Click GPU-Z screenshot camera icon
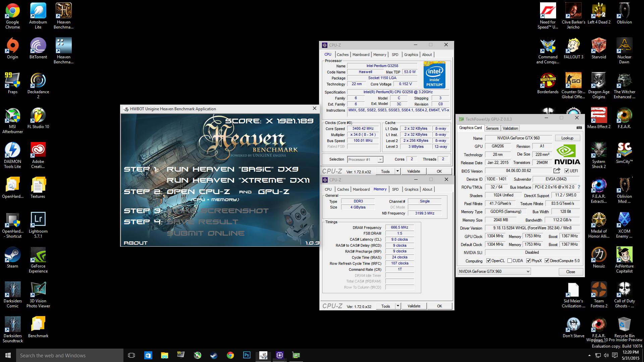The height and width of the screenshot is (362, 644). pyautogui.click(x=579, y=128)
